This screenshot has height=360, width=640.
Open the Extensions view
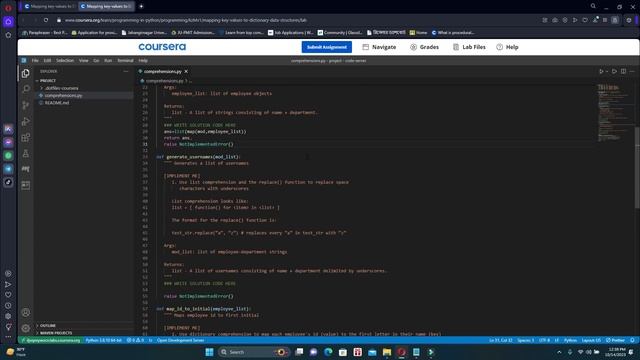tap(25, 138)
